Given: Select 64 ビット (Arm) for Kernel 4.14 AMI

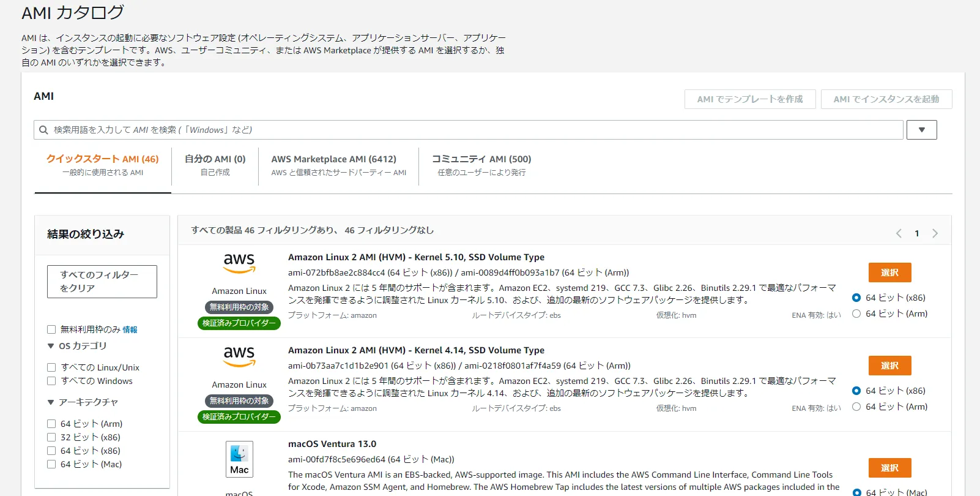Looking at the screenshot, I should pos(856,407).
